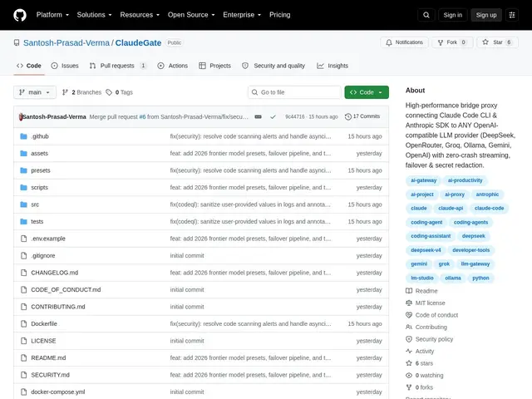This screenshot has height=399, width=532.
Task: Switch to the Insights tab
Action: pos(332,66)
